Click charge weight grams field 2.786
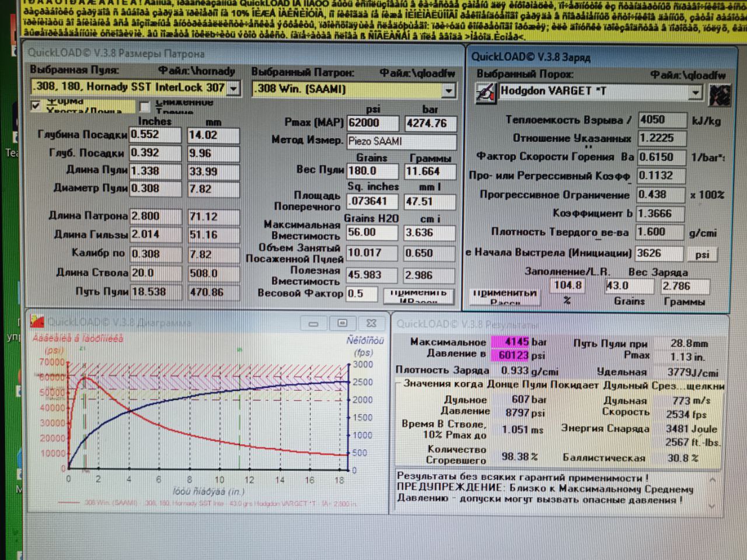Viewport: 747px width, 560px height. 685,286
